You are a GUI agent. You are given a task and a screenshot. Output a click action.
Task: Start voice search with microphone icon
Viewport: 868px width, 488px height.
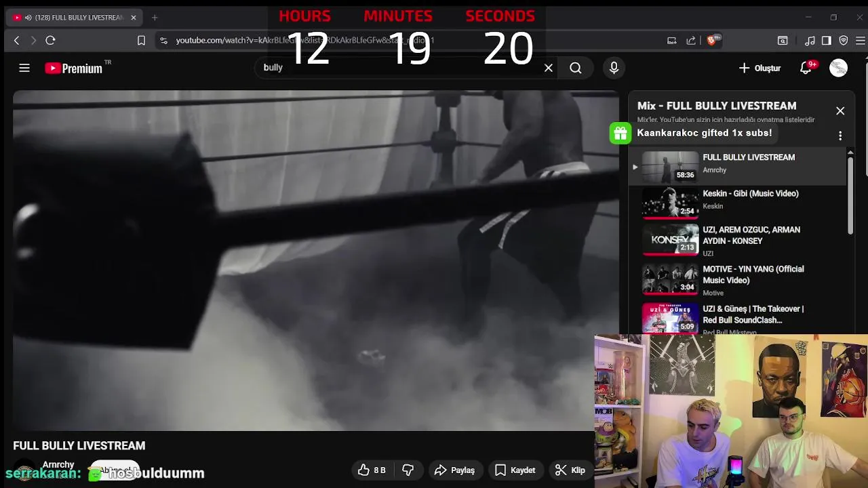point(614,68)
